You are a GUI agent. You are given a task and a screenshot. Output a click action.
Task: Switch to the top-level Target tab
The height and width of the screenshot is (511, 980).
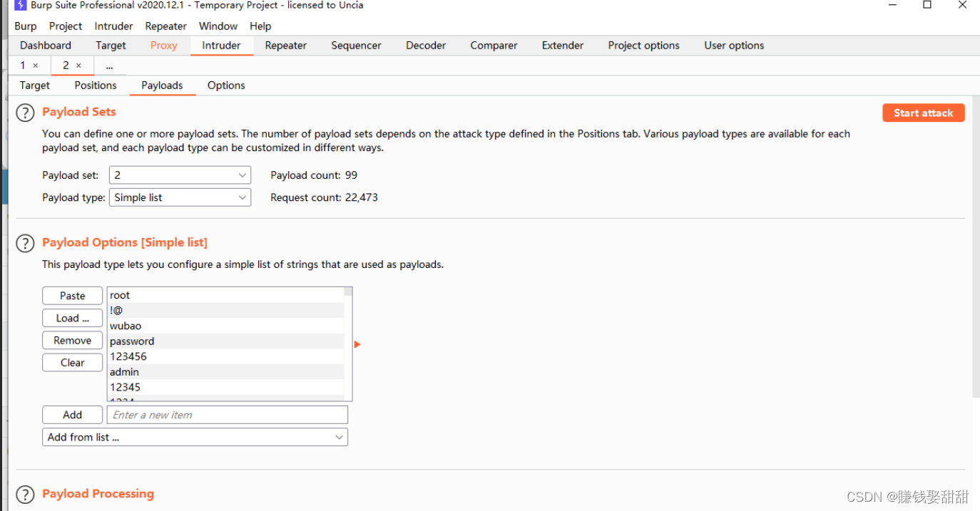111,46
